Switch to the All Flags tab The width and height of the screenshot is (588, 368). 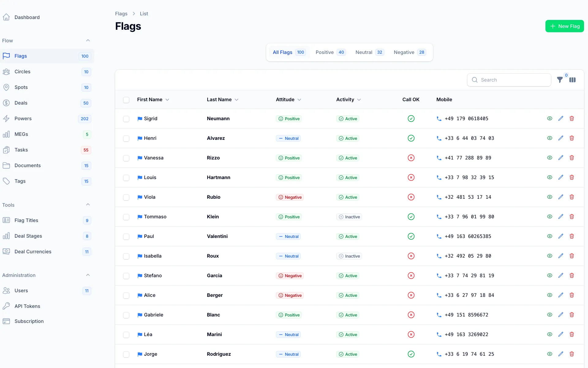(x=289, y=52)
